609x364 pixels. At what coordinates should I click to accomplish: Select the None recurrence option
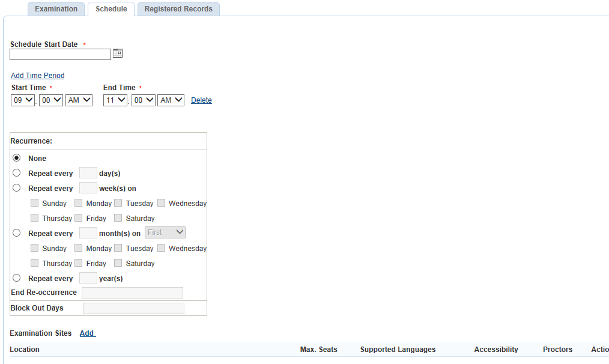(17, 158)
